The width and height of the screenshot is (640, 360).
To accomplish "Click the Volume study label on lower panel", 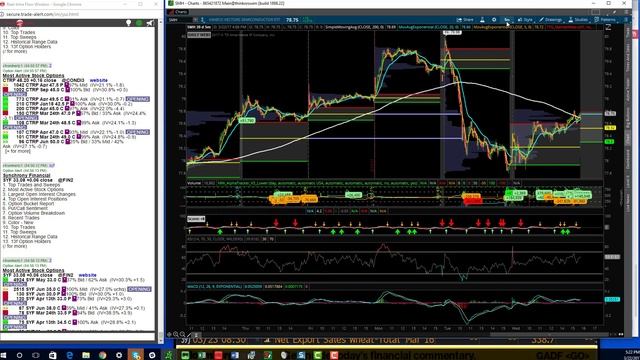I will coord(194,183).
